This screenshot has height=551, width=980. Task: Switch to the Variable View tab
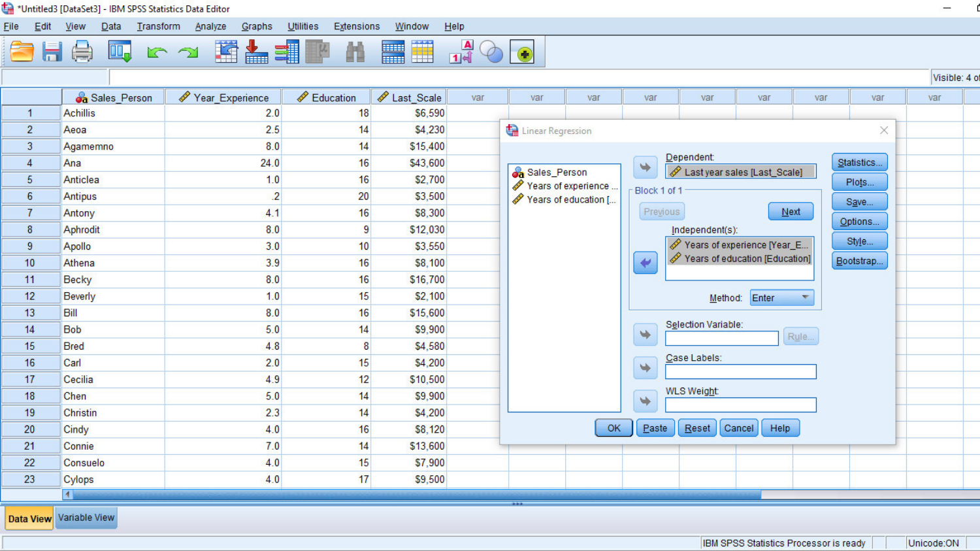(x=86, y=518)
